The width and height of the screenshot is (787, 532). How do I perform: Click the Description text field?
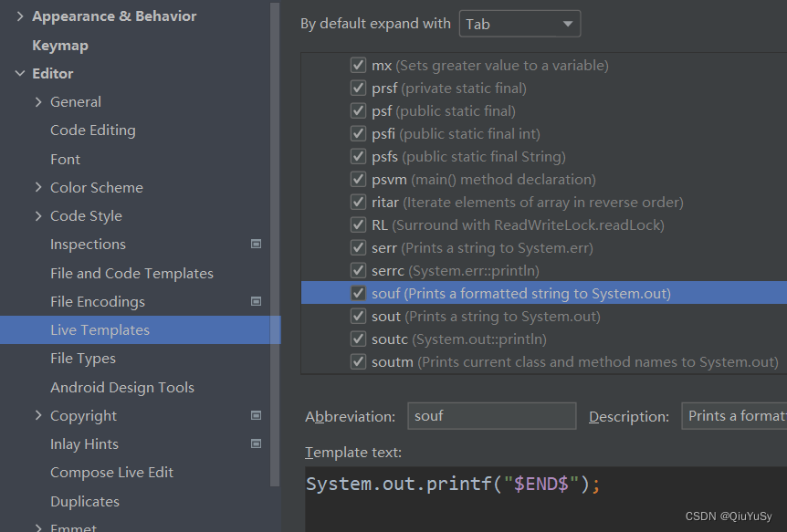click(x=733, y=416)
